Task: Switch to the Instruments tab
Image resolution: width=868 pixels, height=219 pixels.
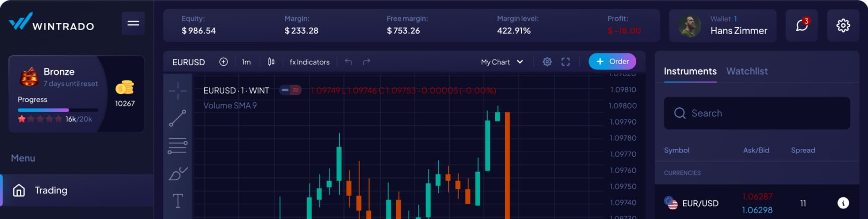Action: tap(690, 71)
